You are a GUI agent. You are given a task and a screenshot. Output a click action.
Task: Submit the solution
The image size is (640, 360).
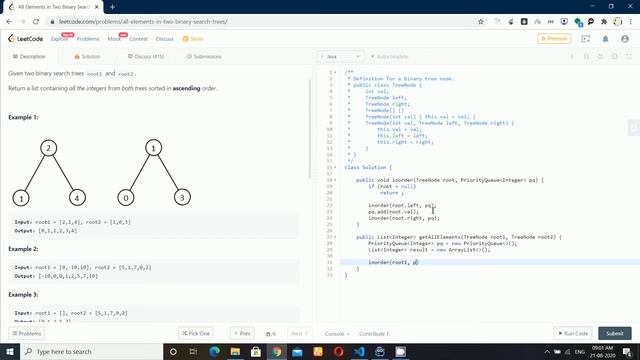[x=615, y=333]
